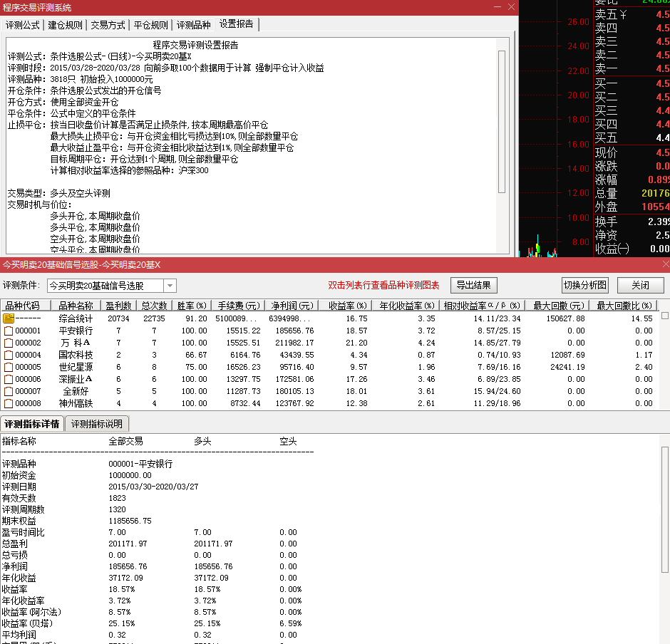Image resolution: width=670 pixels, height=644 pixels.
Task: Select the 设置报告 tab
Action: tap(237, 24)
